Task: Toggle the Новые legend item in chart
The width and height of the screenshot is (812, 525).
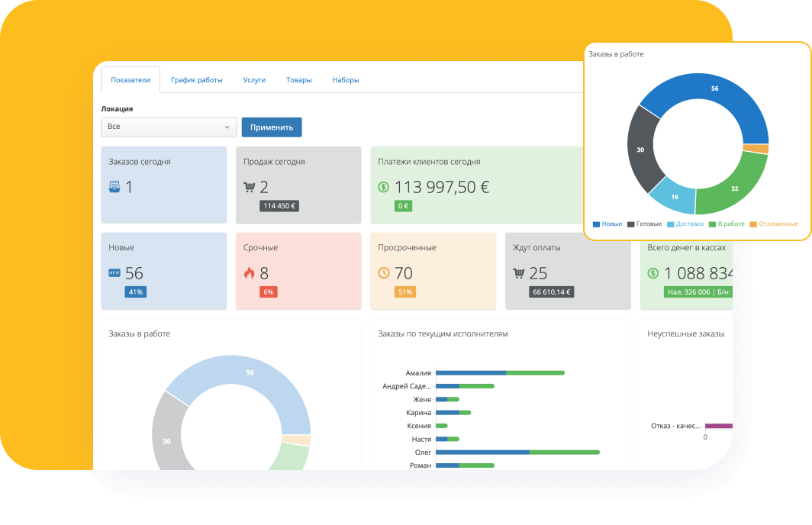Action: click(x=607, y=224)
